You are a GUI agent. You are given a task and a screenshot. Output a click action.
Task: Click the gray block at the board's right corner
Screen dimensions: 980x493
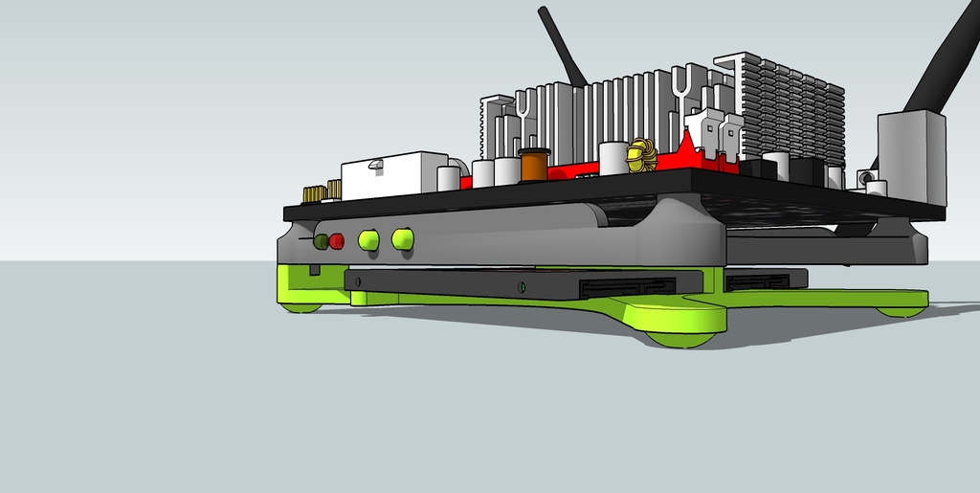point(910,153)
